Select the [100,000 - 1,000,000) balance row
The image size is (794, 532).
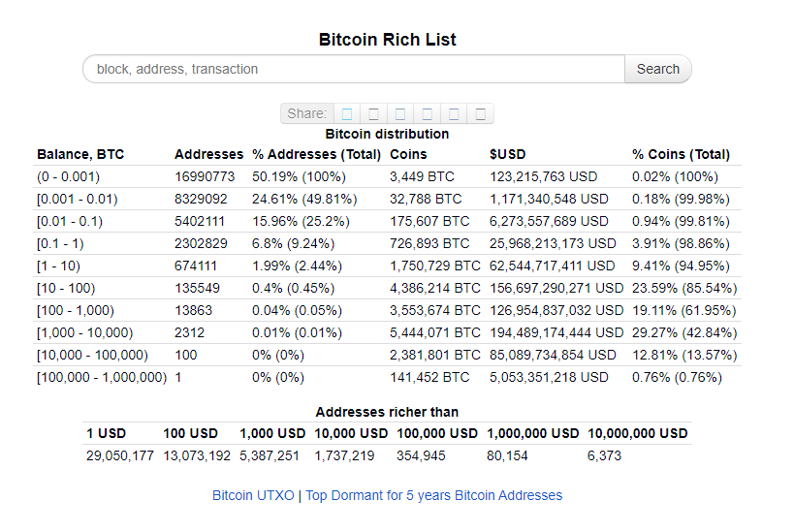pos(388,377)
